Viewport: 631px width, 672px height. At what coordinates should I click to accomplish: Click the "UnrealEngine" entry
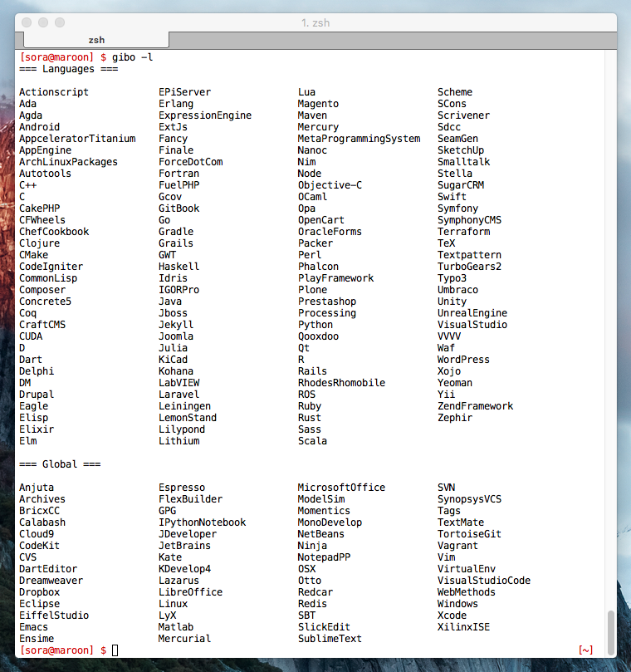click(x=472, y=313)
